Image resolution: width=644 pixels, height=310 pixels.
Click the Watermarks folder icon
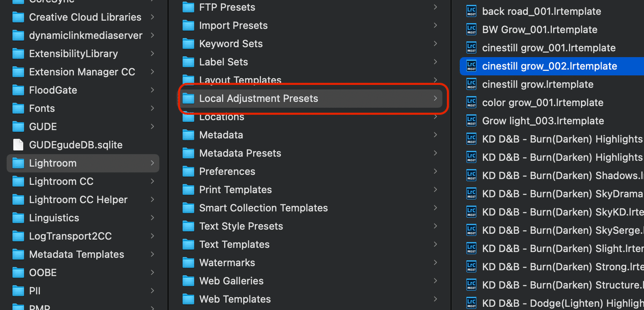pyautogui.click(x=188, y=263)
